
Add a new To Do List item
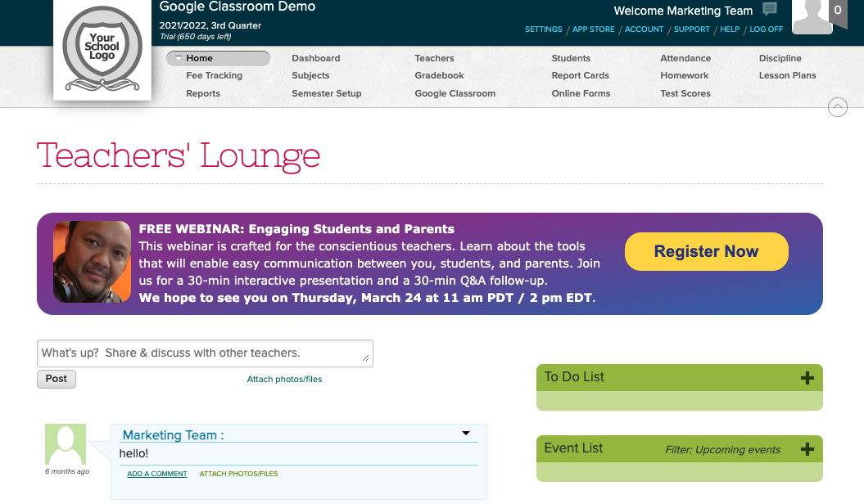[807, 377]
